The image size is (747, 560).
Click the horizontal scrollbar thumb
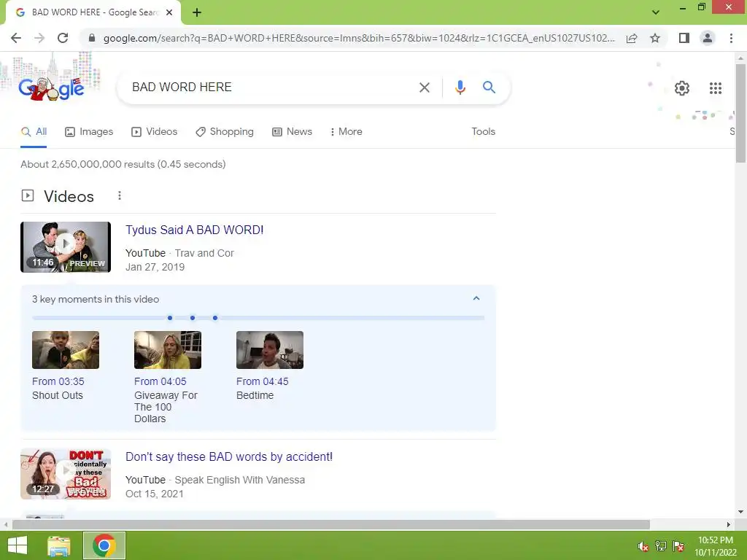point(331,525)
